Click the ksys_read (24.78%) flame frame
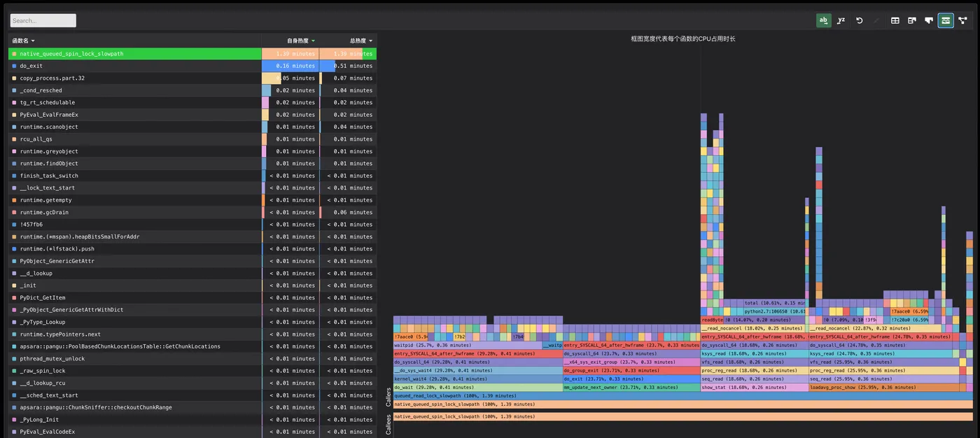980x438 pixels. coord(881,353)
